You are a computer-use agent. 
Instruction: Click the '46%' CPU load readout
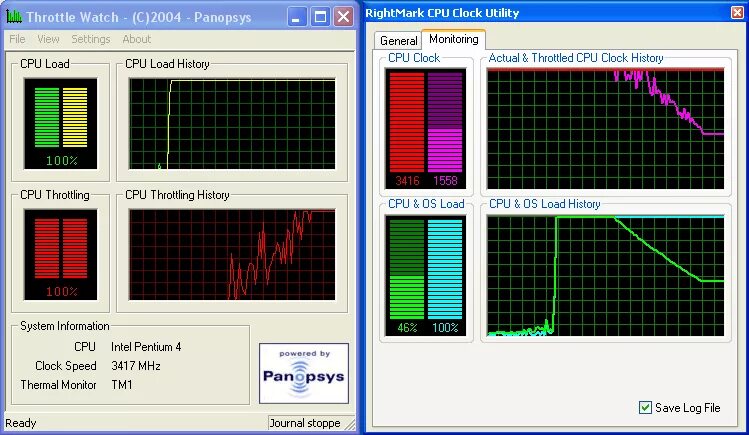click(x=407, y=328)
